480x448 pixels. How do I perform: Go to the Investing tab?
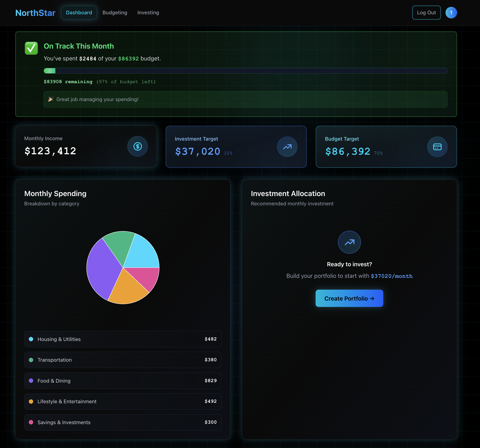point(148,12)
